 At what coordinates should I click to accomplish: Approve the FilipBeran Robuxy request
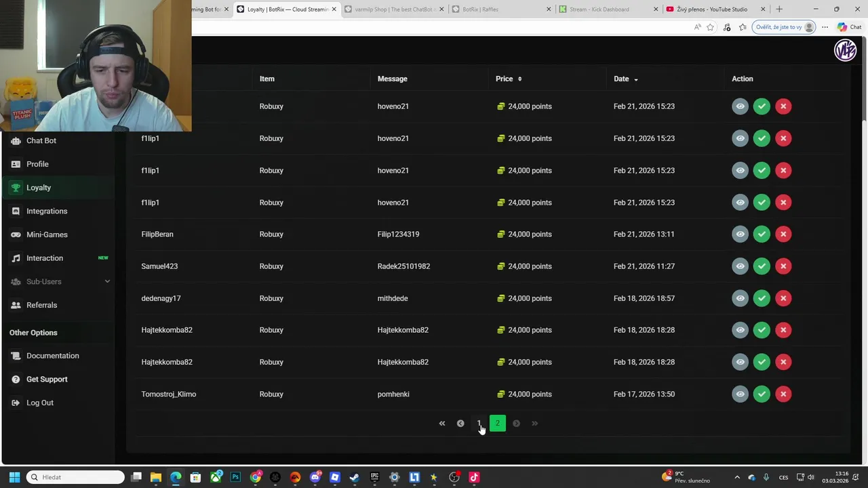tap(762, 234)
